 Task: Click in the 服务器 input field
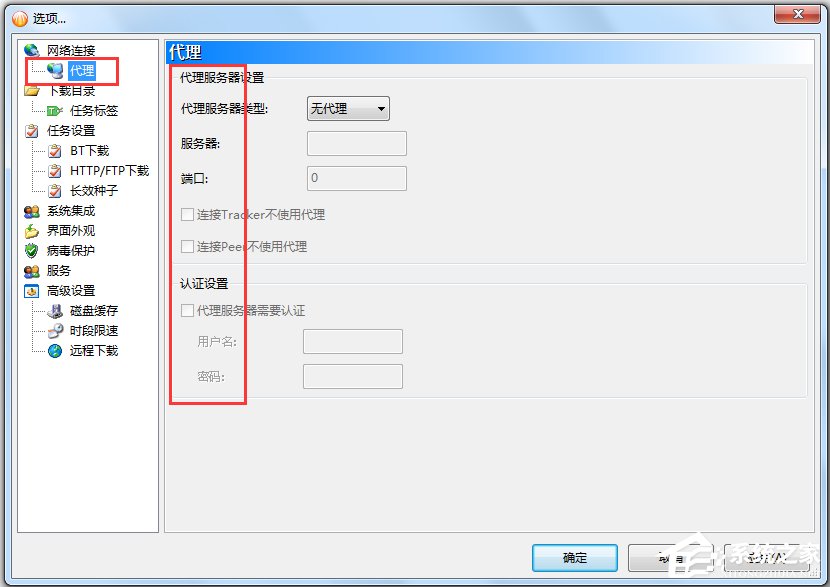coord(357,143)
